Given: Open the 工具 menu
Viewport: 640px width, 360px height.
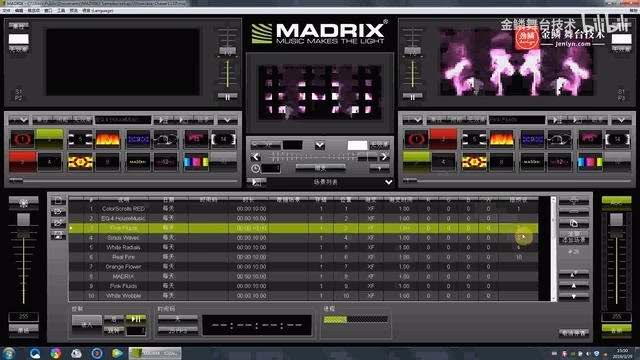Looking at the screenshot, I should click(61, 11).
